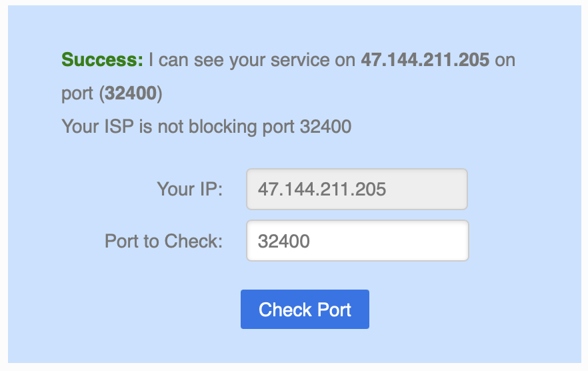Focus the Port to Check input field

(357, 240)
